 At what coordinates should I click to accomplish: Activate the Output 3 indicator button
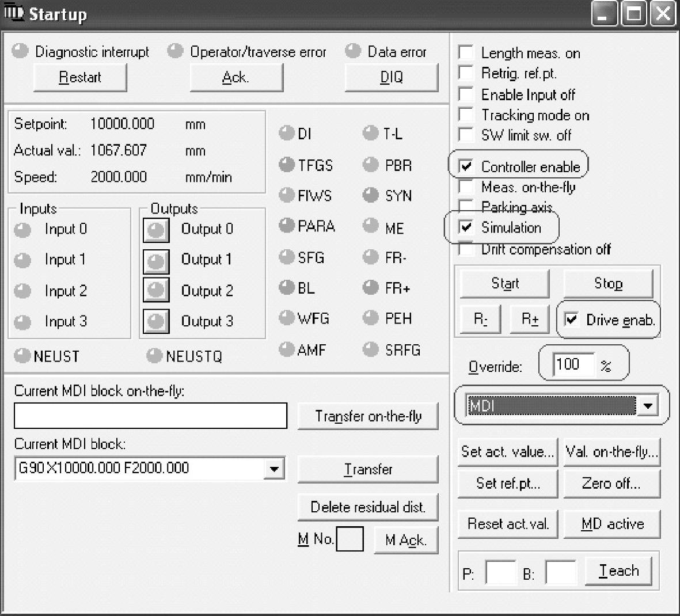156,321
